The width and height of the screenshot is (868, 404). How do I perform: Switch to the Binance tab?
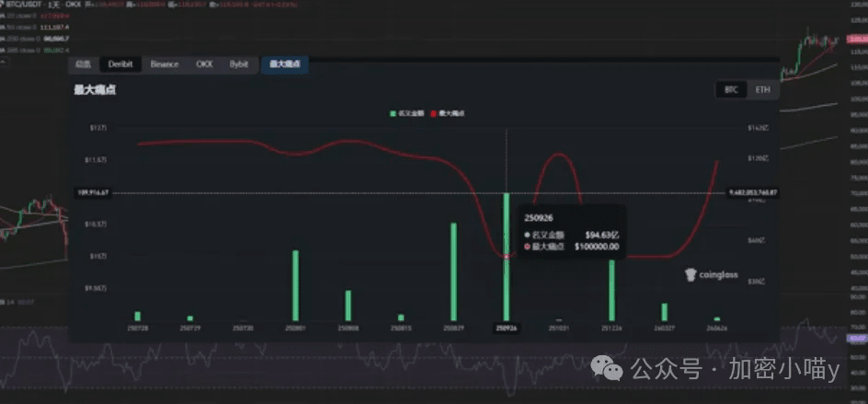point(165,64)
